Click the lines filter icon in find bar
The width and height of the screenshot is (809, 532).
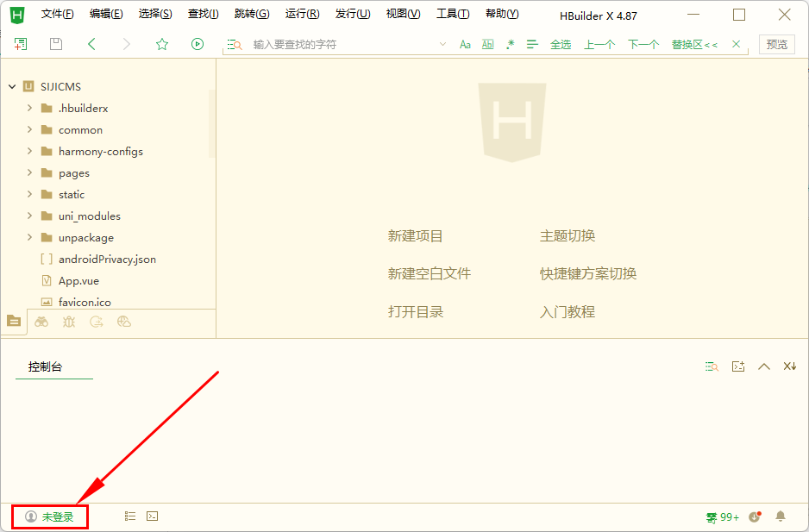point(532,44)
